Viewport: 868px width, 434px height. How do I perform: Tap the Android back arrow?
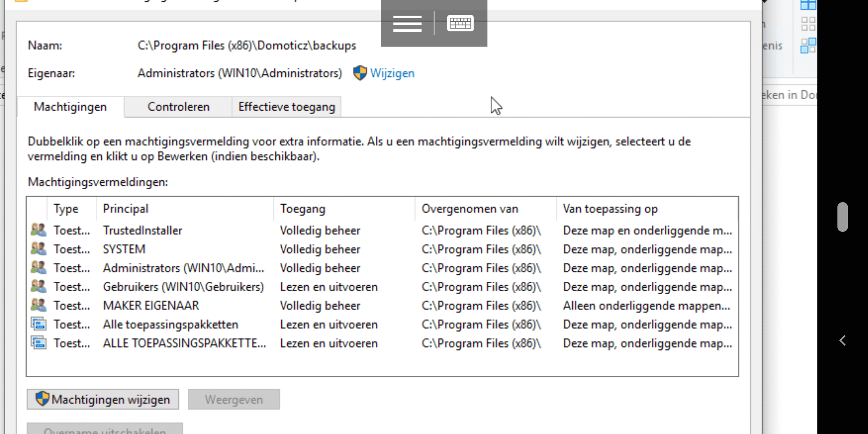point(843,340)
